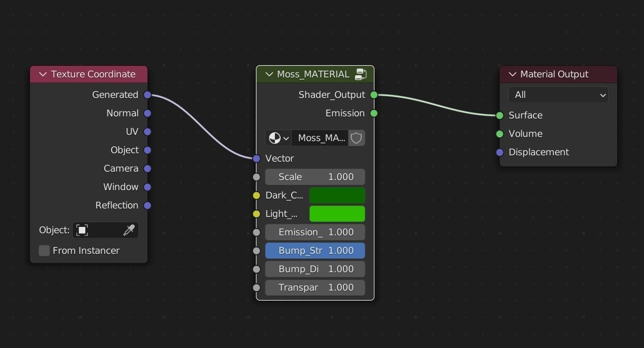The width and height of the screenshot is (644, 348).
Task: Open the node tree browse dropdown icon
Action: pos(279,138)
